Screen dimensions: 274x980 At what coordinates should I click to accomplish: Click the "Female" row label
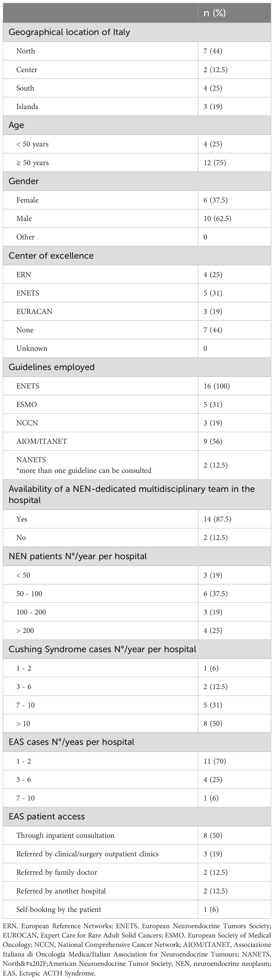point(27,200)
